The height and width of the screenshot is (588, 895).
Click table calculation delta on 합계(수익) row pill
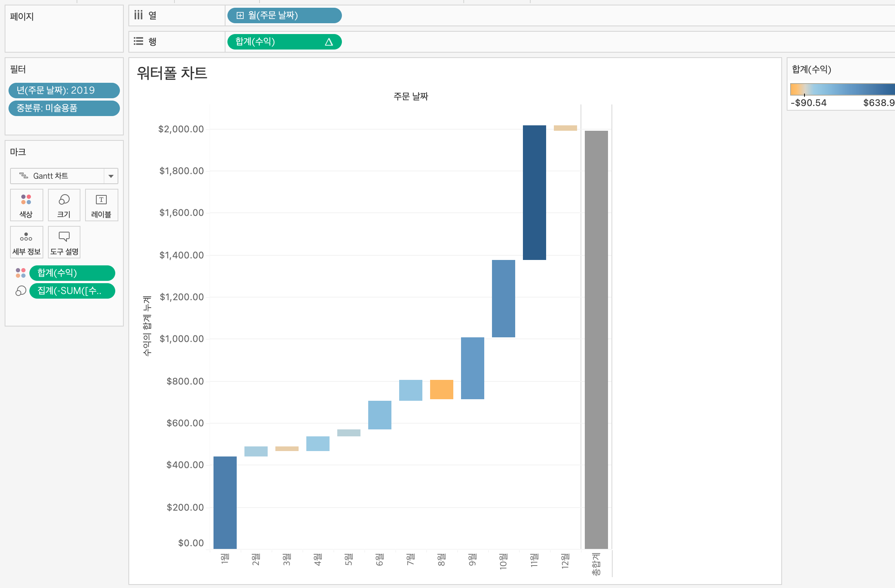click(x=329, y=42)
